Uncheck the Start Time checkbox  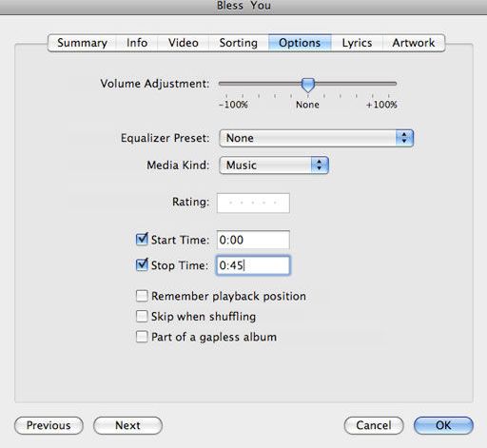tap(142, 240)
